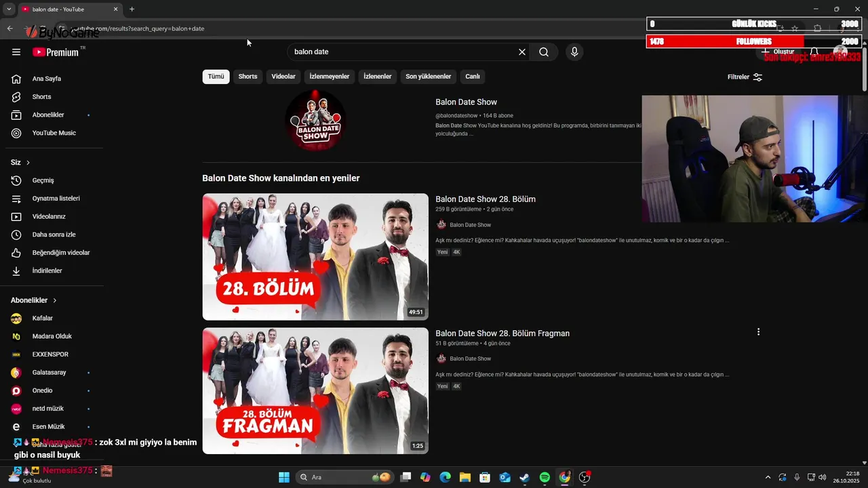Image resolution: width=868 pixels, height=488 pixels.
Task: Open channel name under 28. Bölüm video
Action: click(470, 225)
